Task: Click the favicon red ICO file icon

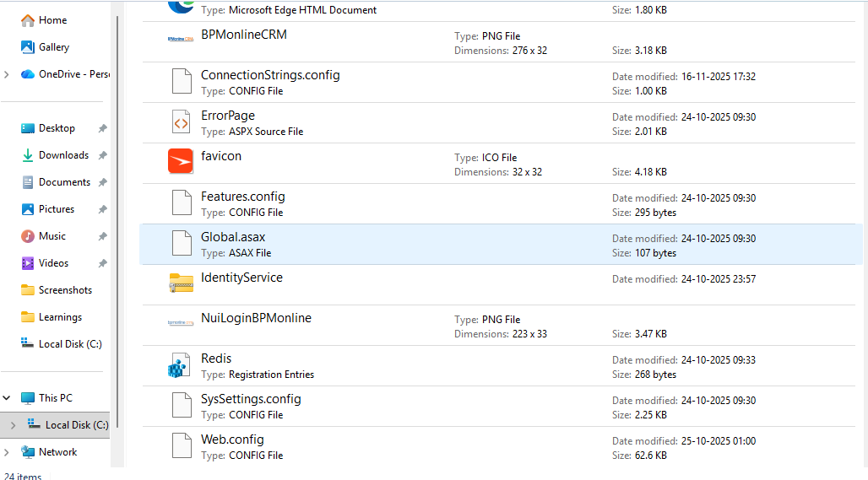Action: pyautogui.click(x=181, y=161)
